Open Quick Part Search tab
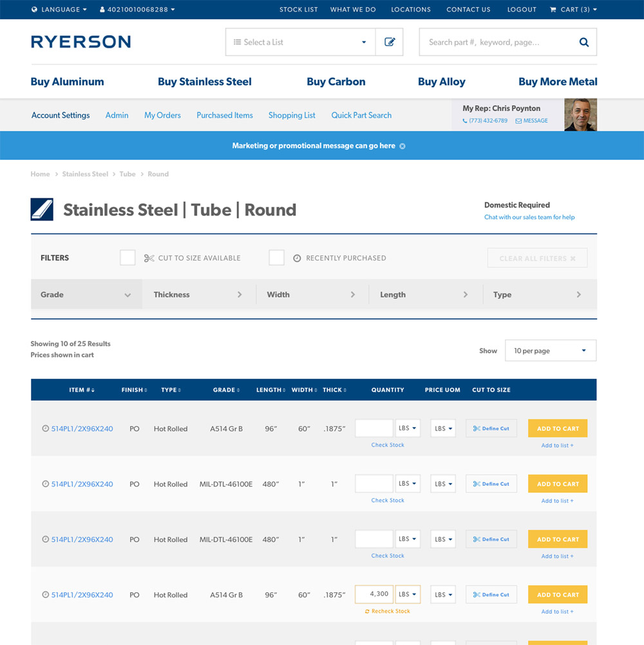The width and height of the screenshot is (644, 645). tap(361, 115)
